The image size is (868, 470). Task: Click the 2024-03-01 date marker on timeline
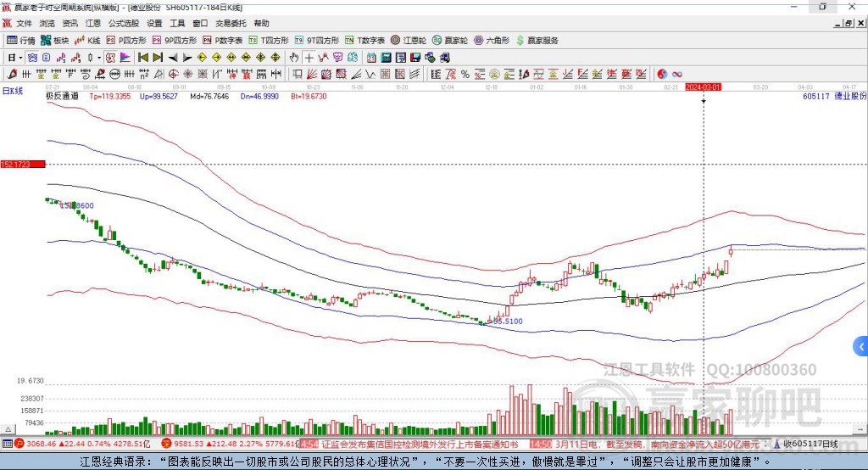703,87
